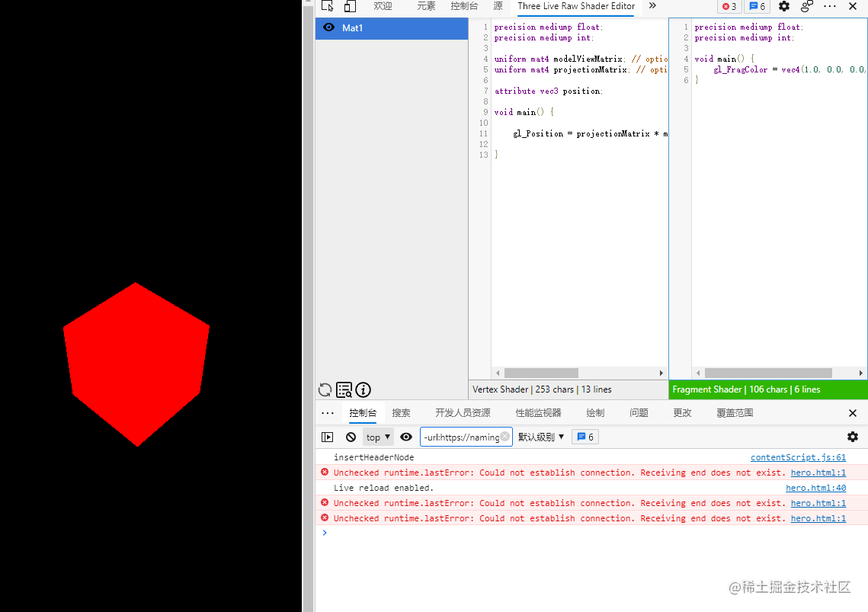Open hero.html:1 link on last error
Screen dimensions: 868x612
[818, 518]
